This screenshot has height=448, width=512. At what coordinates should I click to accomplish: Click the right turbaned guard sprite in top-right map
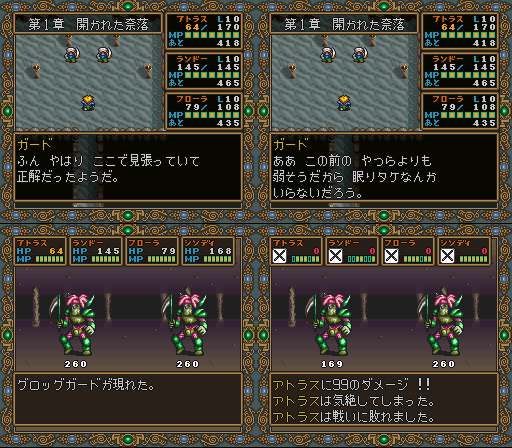coord(360,55)
